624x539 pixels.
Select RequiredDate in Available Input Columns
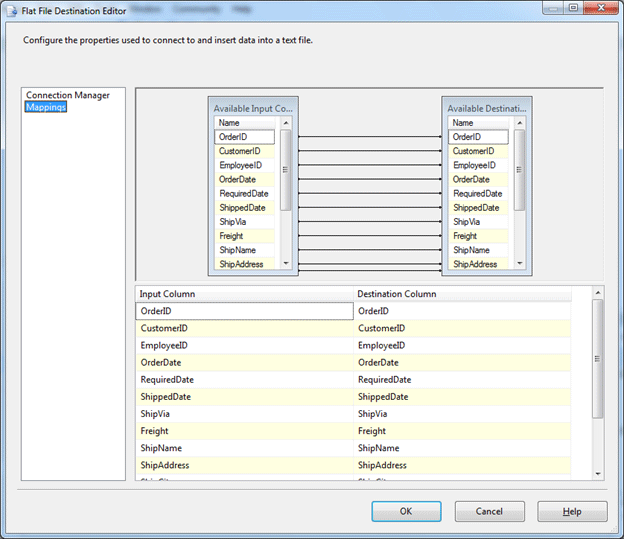coord(244,193)
